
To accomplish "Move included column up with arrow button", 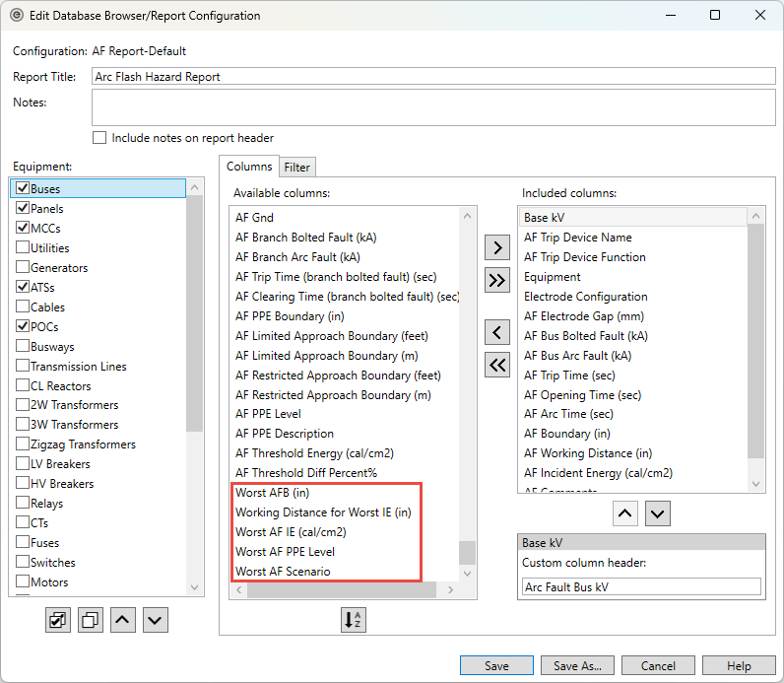I will [x=625, y=513].
